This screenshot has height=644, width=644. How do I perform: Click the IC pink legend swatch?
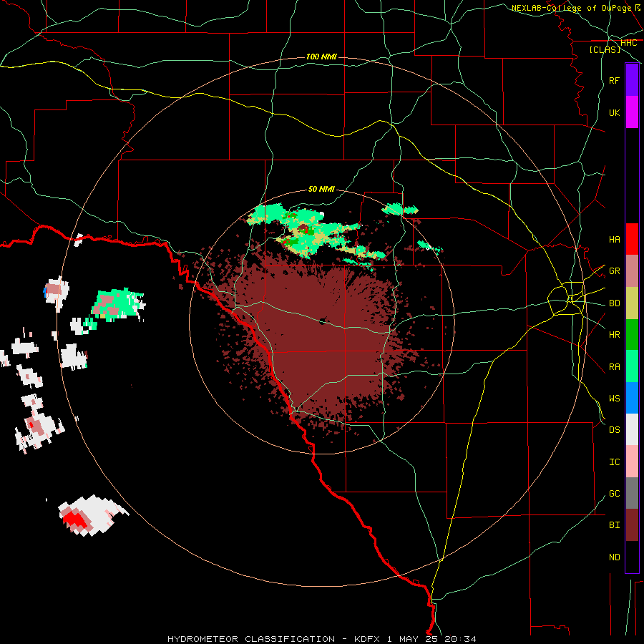pos(632,462)
